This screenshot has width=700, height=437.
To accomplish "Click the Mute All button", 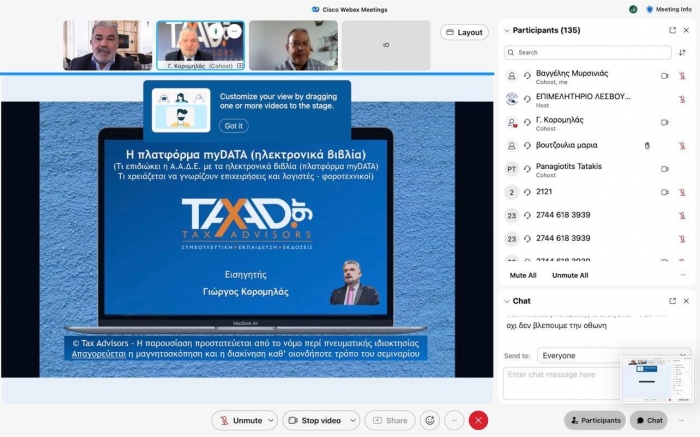I will pyautogui.click(x=523, y=275).
